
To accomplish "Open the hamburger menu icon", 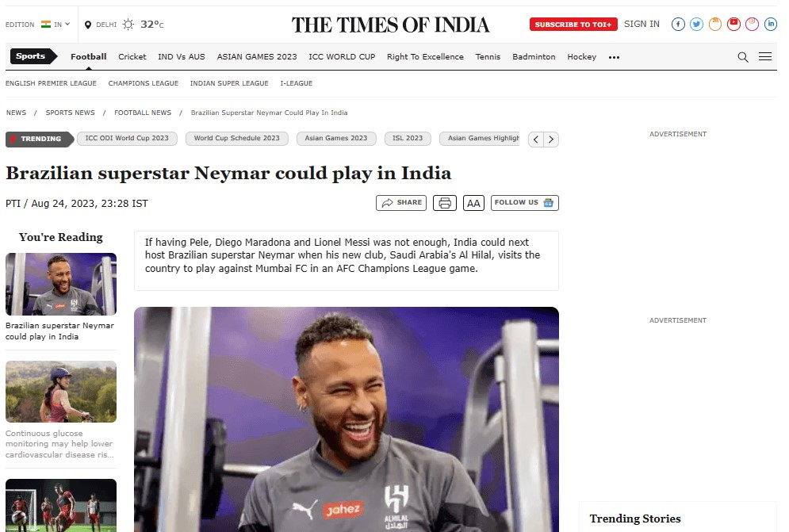I will (765, 57).
